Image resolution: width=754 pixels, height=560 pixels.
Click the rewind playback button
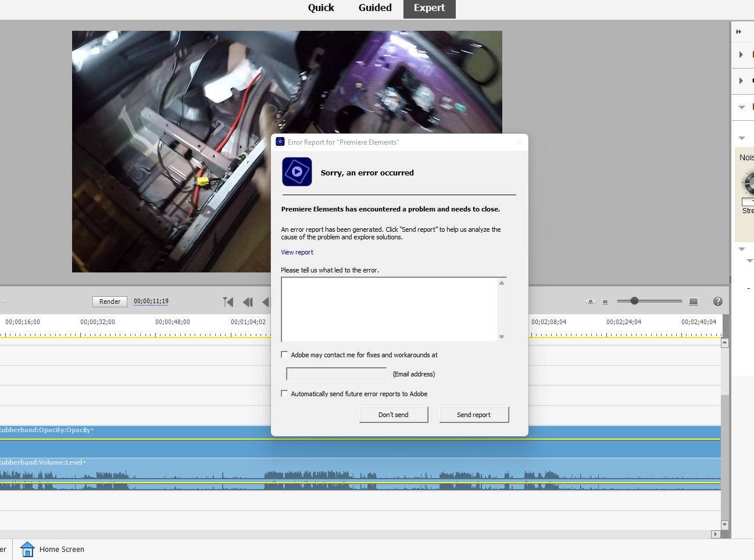coord(248,301)
